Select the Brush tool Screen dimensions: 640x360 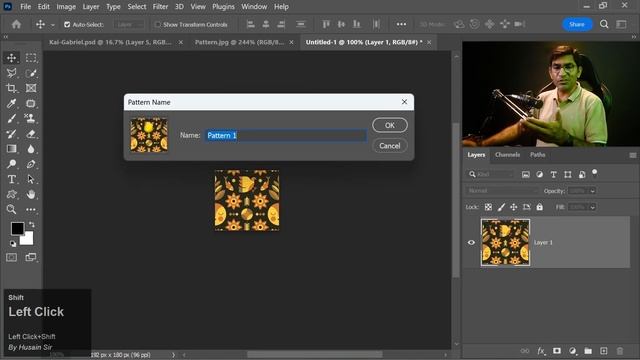pyautogui.click(x=11, y=118)
